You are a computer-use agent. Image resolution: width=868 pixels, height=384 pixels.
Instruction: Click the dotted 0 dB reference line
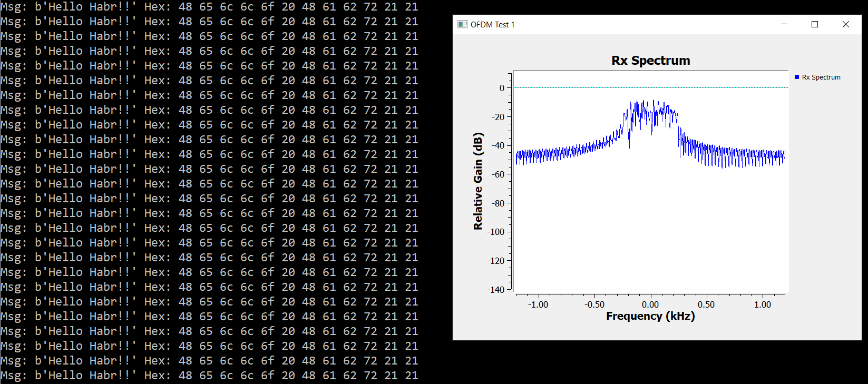651,88
